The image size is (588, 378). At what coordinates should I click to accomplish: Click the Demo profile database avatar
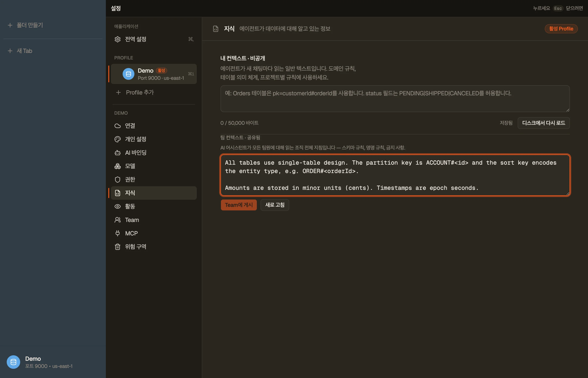pos(128,74)
